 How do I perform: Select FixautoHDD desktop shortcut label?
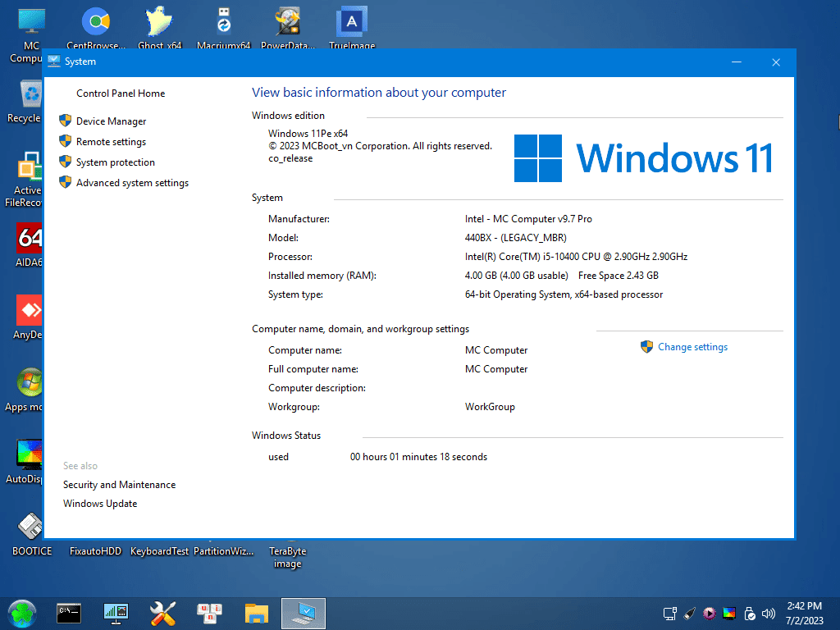(95, 551)
